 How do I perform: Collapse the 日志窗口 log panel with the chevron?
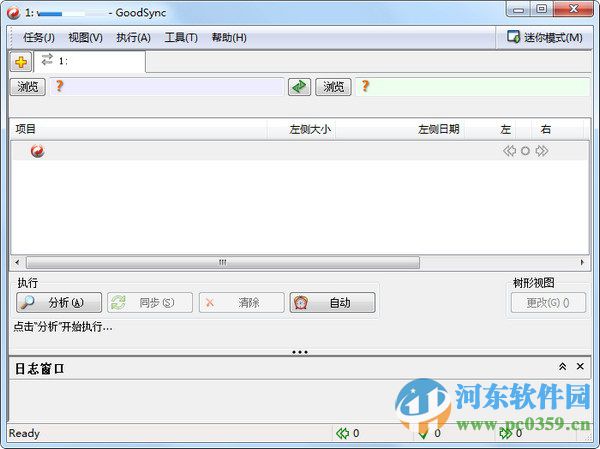(562, 367)
